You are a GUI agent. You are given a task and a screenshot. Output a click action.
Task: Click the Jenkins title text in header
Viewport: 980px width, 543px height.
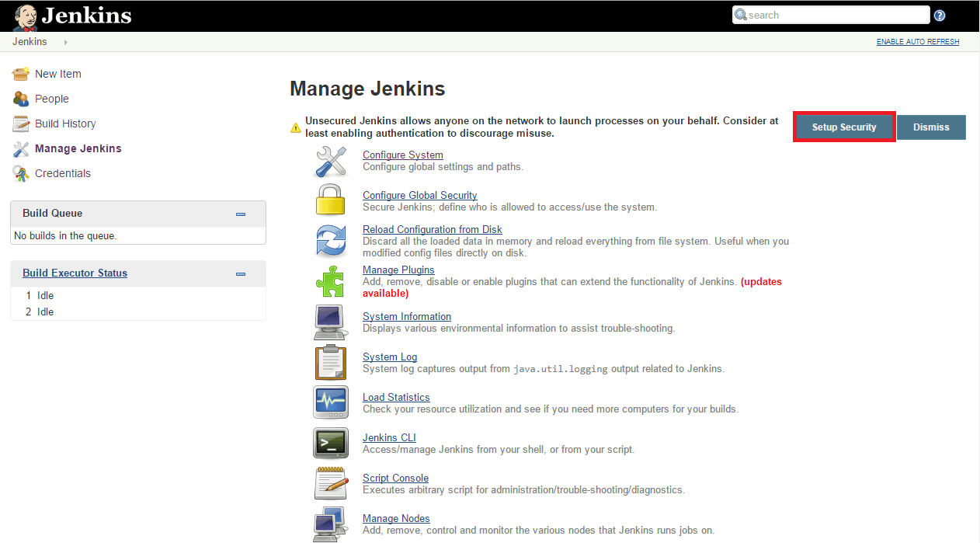[86, 16]
